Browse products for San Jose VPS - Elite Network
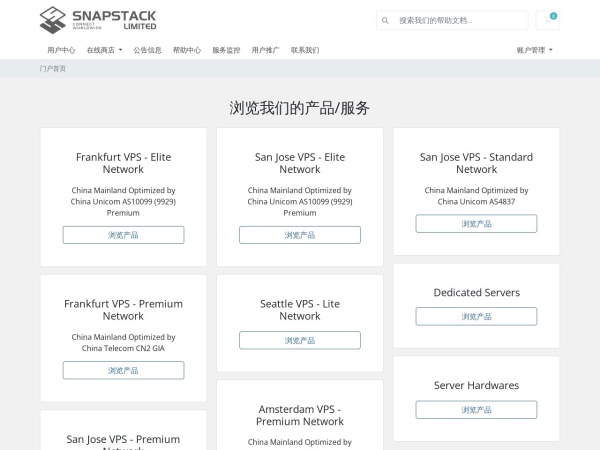 pyautogui.click(x=299, y=235)
